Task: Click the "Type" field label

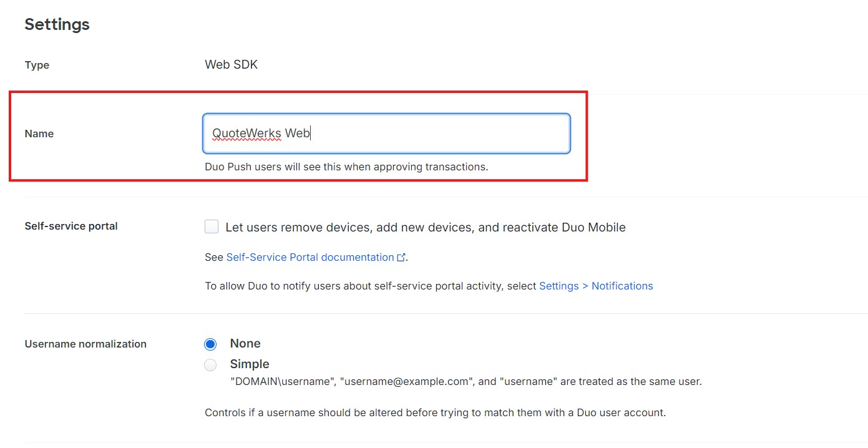Action: pos(37,65)
